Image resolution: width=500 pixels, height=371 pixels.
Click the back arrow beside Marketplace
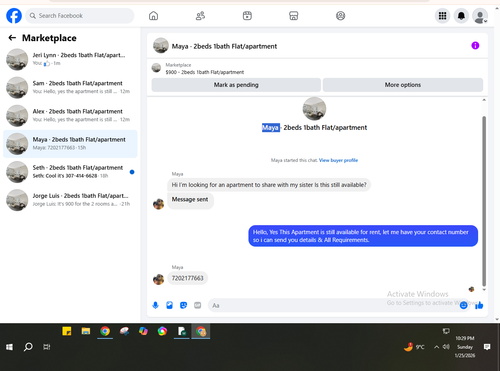12,38
